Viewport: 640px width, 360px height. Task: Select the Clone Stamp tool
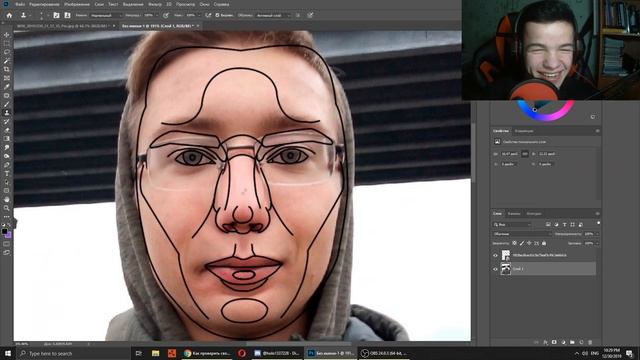click(x=7, y=113)
